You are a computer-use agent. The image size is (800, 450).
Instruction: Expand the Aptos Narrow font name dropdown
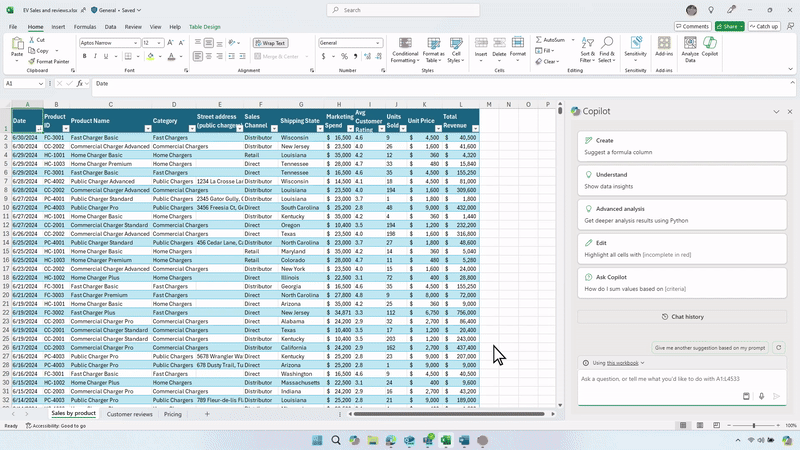(136, 43)
